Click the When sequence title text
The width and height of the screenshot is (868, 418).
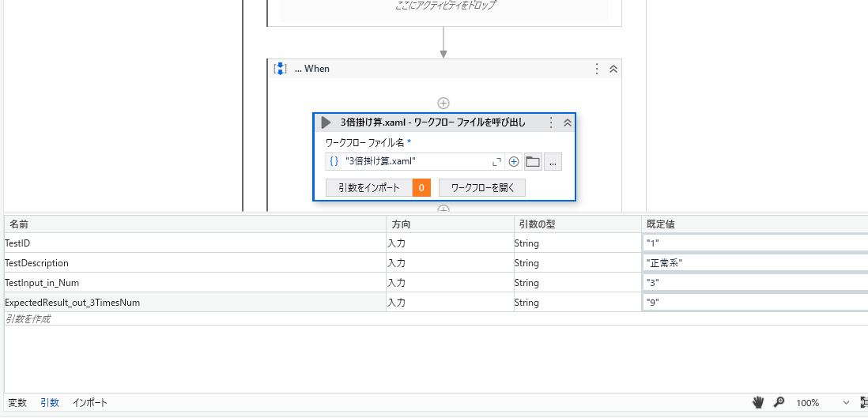pyautogui.click(x=312, y=69)
